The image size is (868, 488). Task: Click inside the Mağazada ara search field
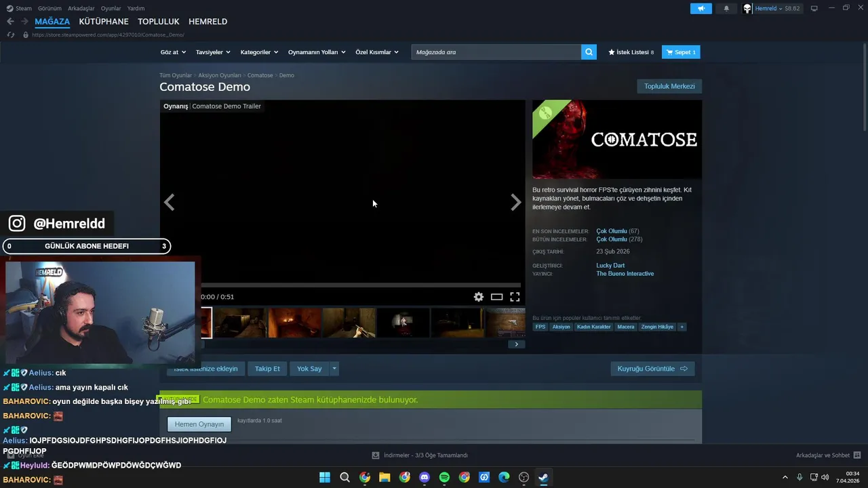(496, 52)
